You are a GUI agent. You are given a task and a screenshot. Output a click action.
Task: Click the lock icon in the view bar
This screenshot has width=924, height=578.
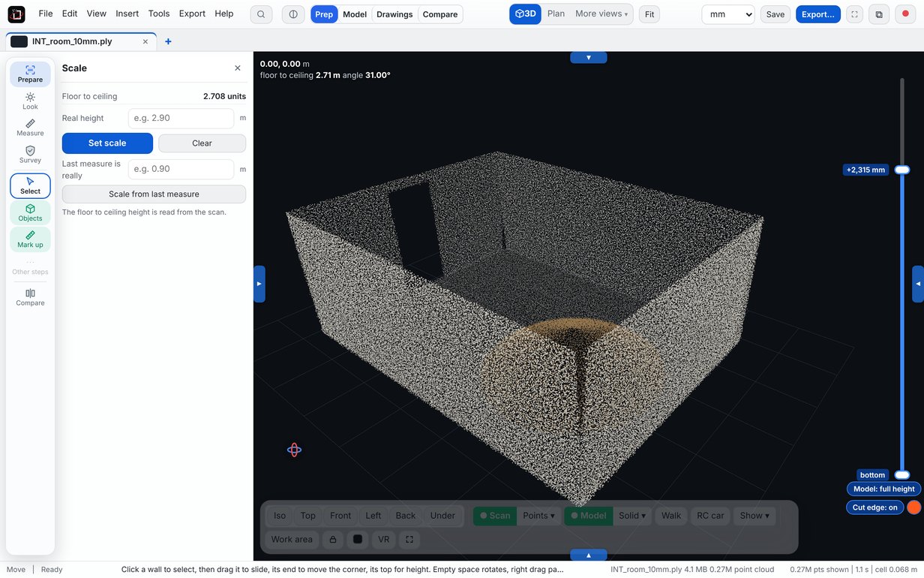pos(332,539)
